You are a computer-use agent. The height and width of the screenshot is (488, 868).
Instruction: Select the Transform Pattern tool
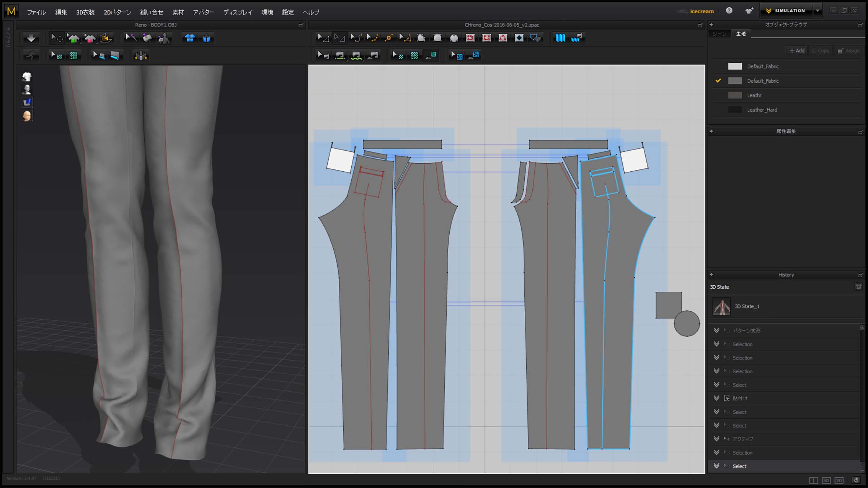[339, 37]
